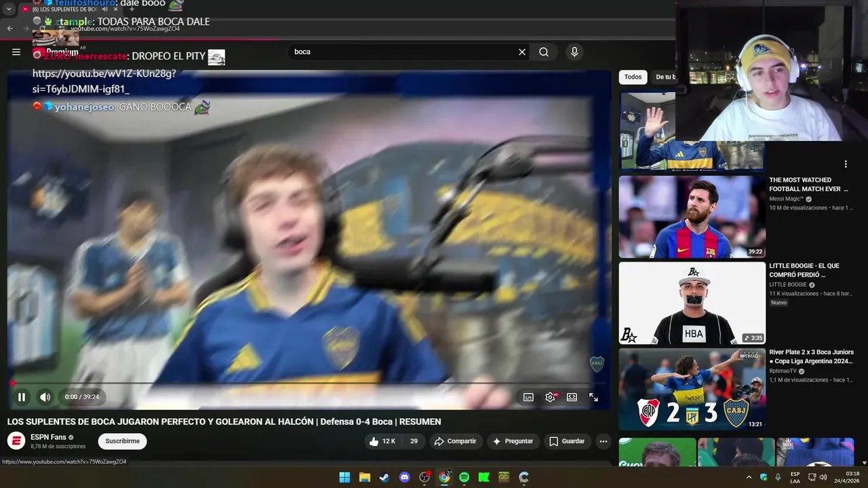Open the Kick app from the taskbar

(x=484, y=477)
